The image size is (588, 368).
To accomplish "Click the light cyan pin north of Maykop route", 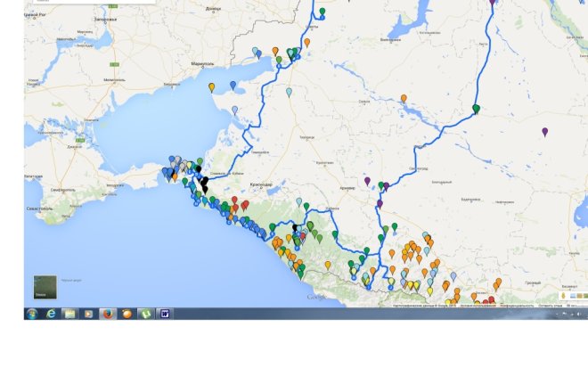I will click(298, 202).
